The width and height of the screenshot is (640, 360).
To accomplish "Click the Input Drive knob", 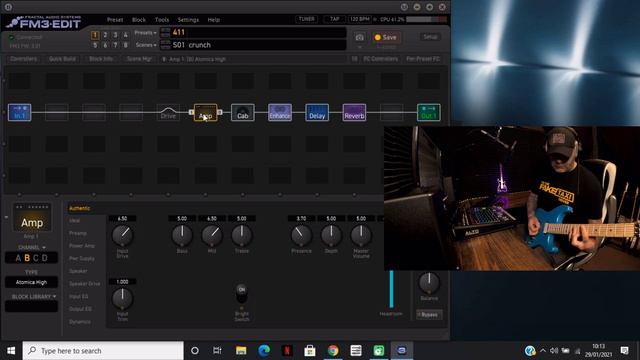I will point(122,235).
